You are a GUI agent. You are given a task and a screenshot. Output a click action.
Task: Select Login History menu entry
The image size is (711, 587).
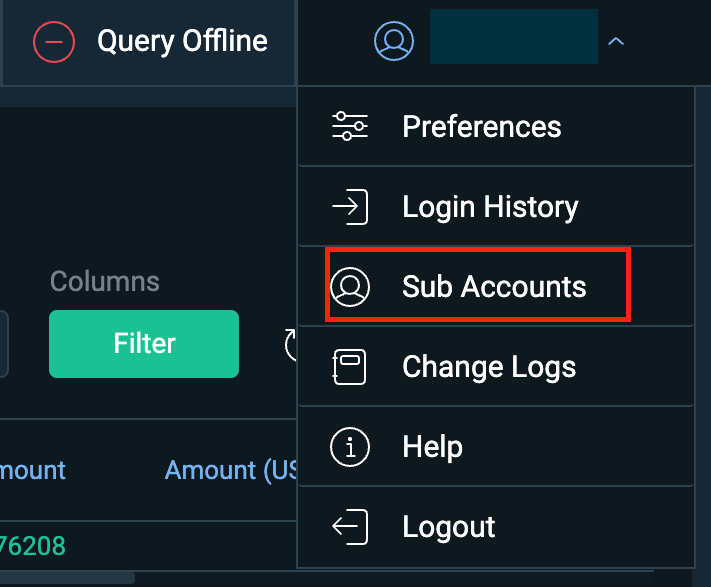pyautogui.click(x=496, y=207)
